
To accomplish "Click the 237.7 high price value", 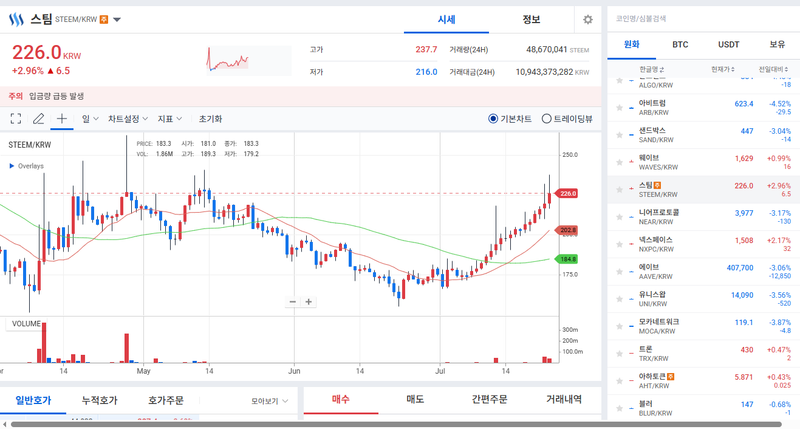I will tap(426, 49).
